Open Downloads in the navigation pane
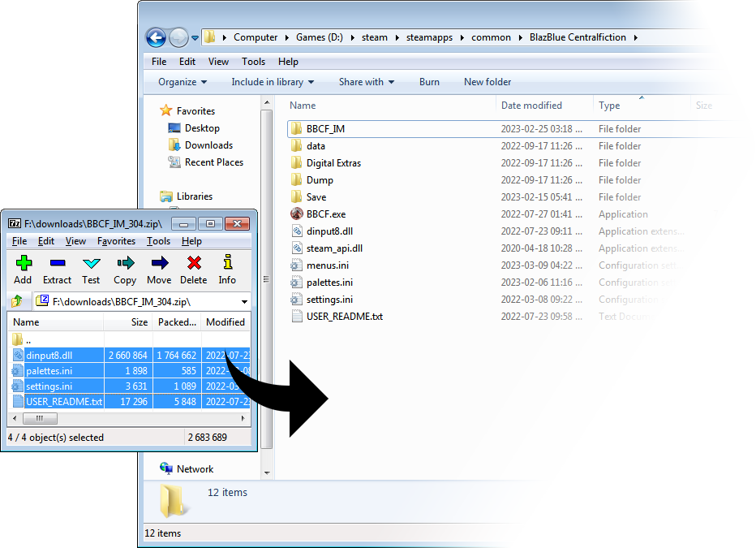 208,145
